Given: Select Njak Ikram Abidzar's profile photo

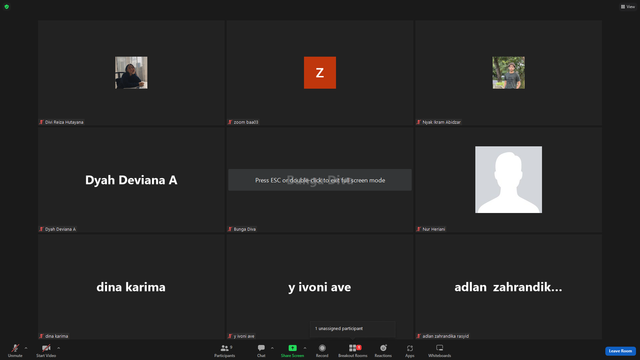Looking at the screenshot, I should [x=509, y=73].
